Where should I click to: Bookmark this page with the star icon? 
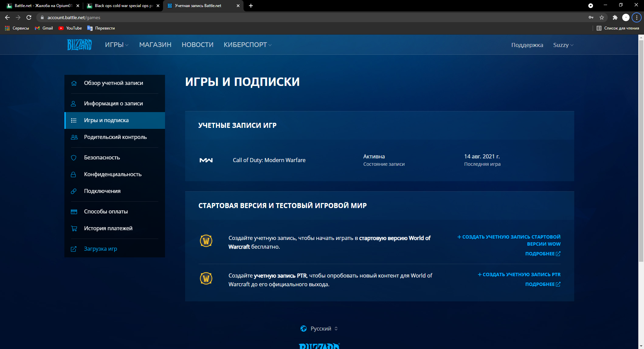click(602, 17)
